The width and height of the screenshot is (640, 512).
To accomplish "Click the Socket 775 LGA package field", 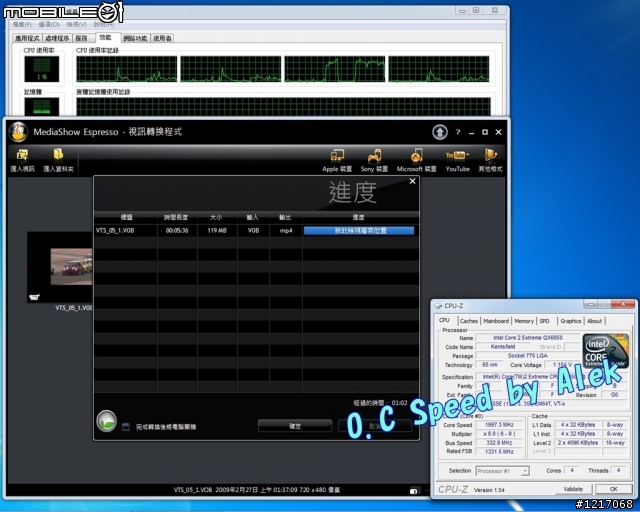I will tap(527, 356).
